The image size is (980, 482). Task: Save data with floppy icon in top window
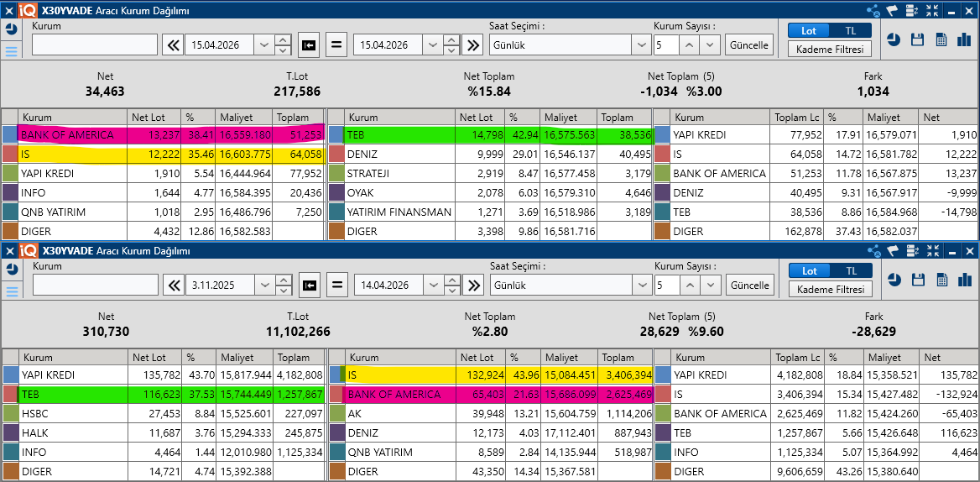point(918,40)
